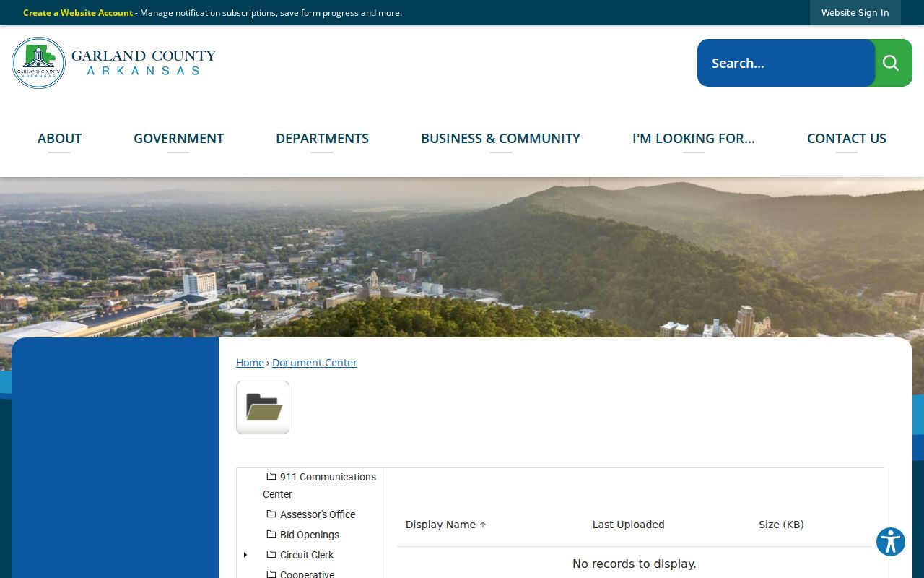924x578 pixels.
Task: Select the 911 Communications Center folder
Action: click(319, 486)
